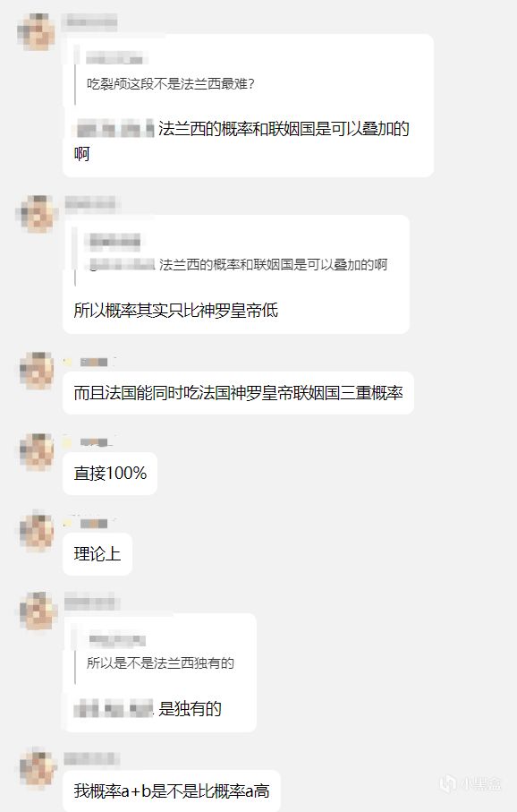Click avatar beside 而且法国能同时吃 message
This screenshot has height=812, width=517.
37,371
